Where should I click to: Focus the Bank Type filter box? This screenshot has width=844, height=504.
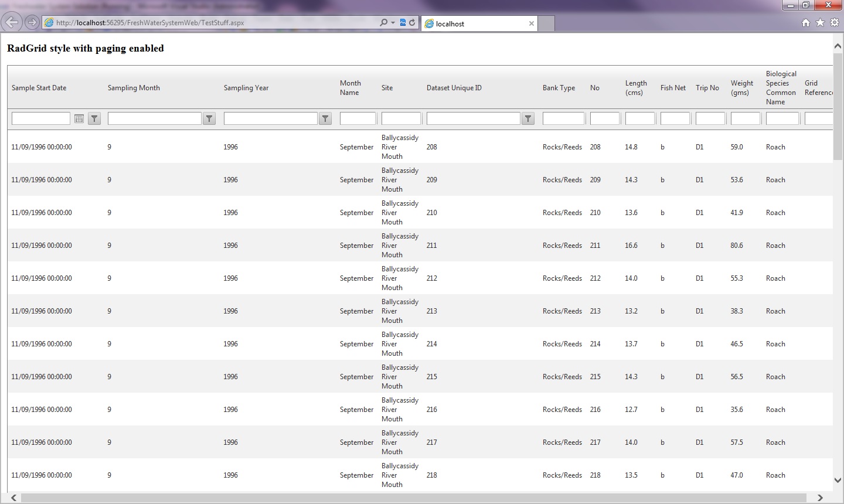click(563, 118)
